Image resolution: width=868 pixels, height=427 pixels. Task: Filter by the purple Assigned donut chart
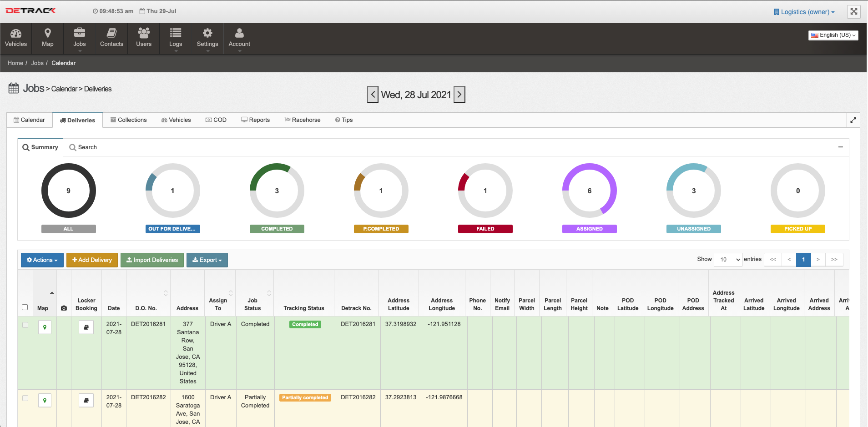point(589,191)
